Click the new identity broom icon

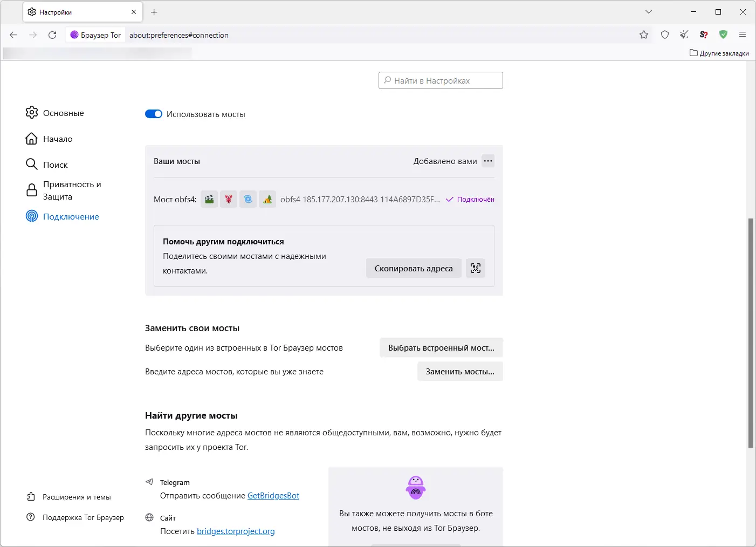(x=684, y=35)
